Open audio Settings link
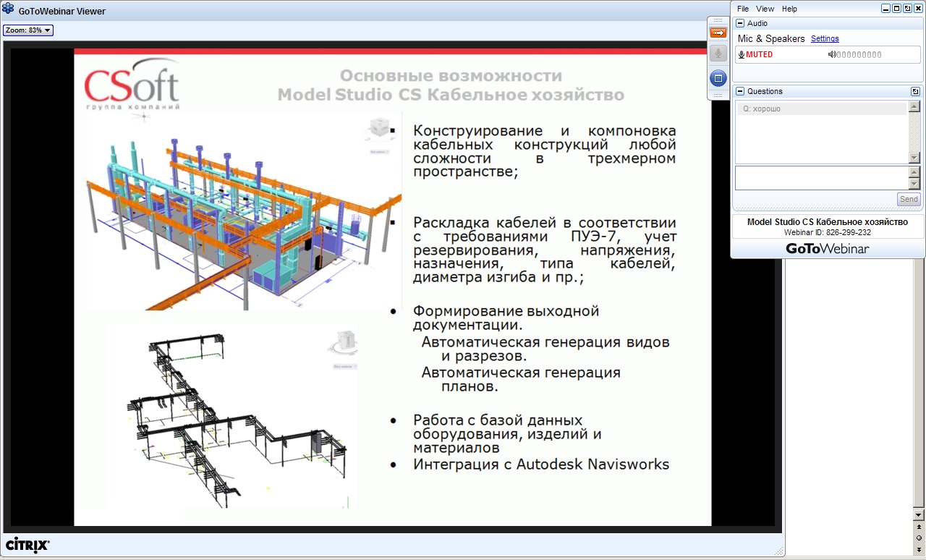Screen dimensions: 926x560 pyautogui.click(x=825, y=39)
